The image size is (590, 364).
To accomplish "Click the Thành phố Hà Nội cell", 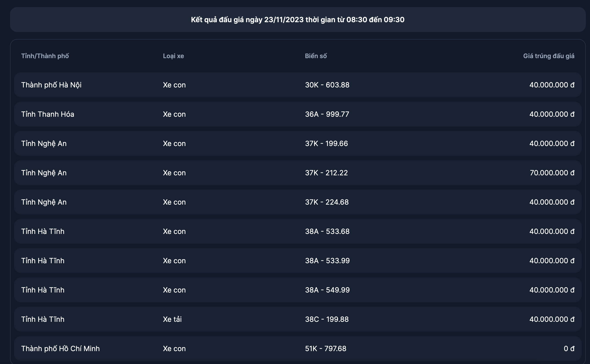I will [x=51, y=85].
